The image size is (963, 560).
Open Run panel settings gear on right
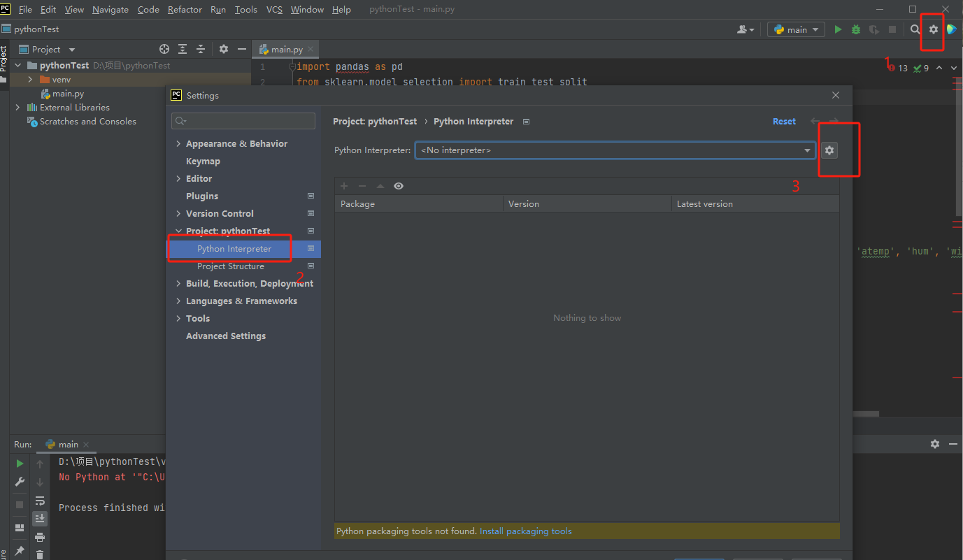point(935,444)
